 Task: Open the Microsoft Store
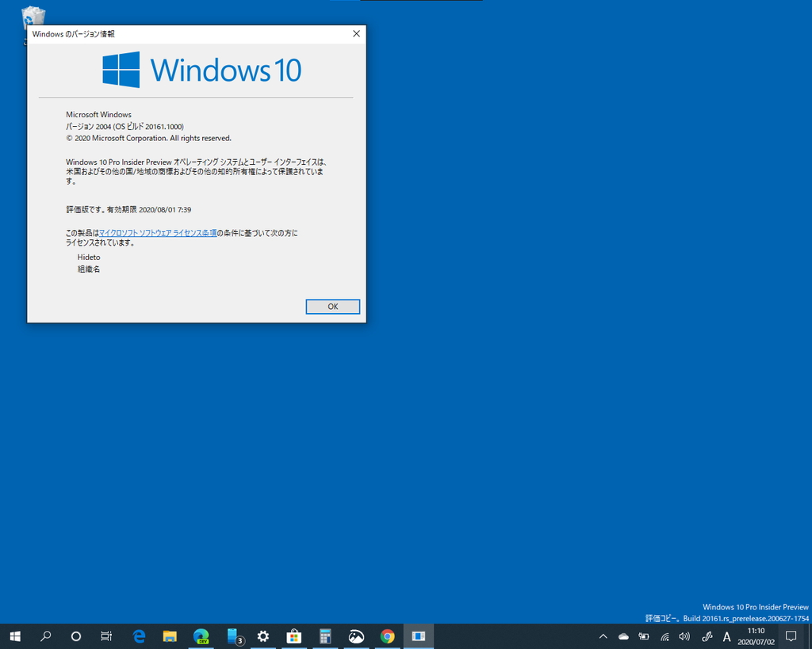(293, 636)
